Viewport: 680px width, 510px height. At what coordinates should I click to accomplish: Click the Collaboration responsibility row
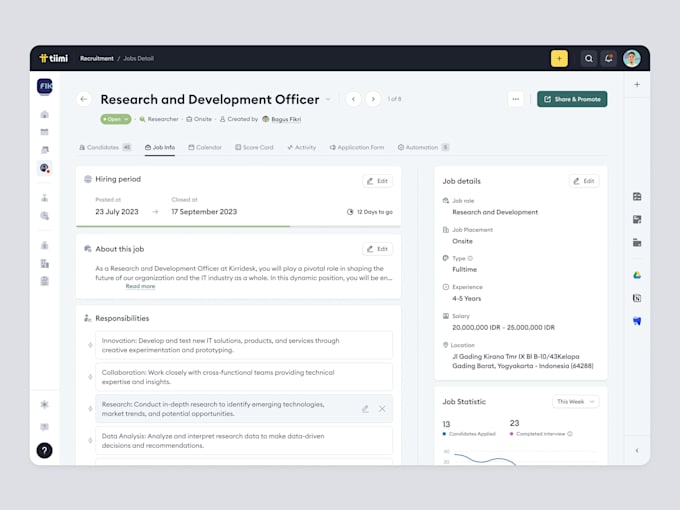(x=244, y=377)
